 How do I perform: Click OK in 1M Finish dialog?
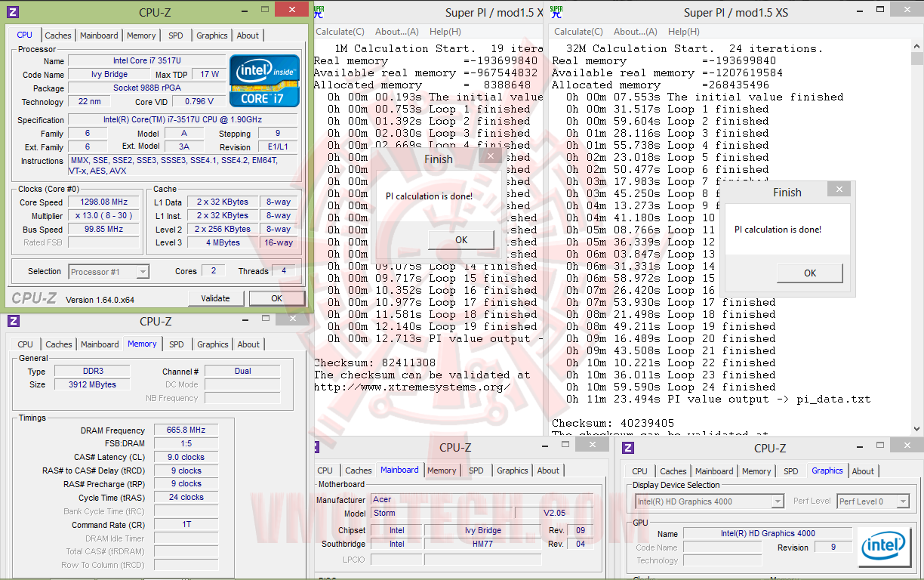tap(461, 240)
